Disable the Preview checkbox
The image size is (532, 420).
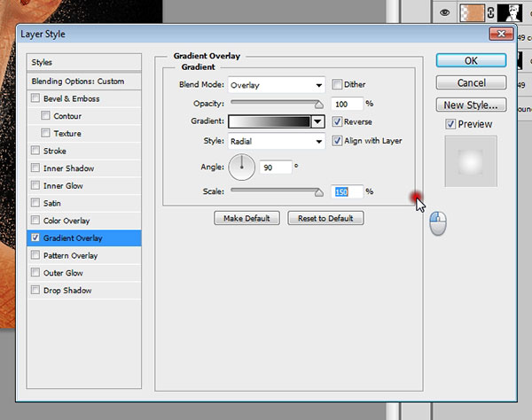[450, 124]
